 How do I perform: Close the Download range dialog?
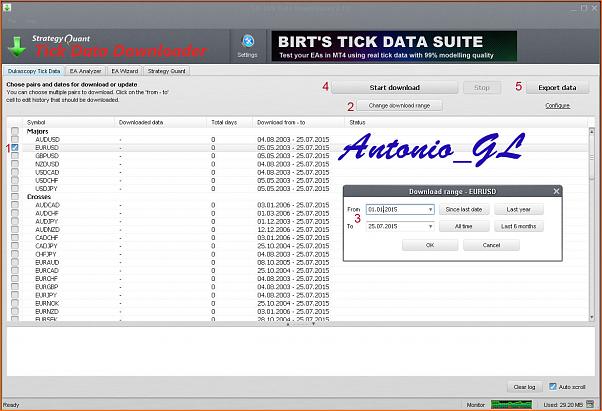point(556,191)
